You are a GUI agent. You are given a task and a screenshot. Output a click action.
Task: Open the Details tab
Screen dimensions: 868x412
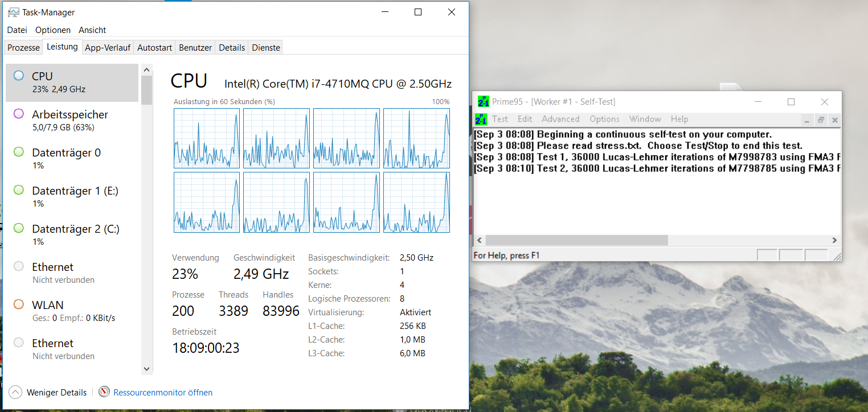[232, 48]
